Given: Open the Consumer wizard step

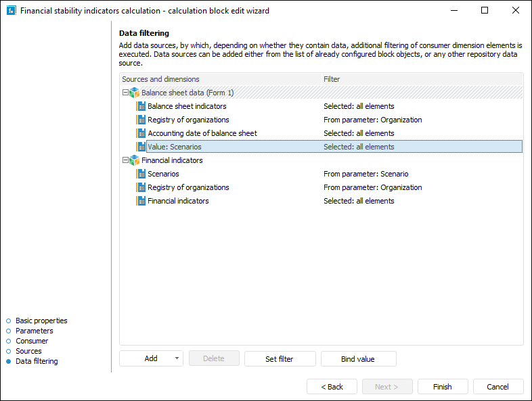Looking at the screenshot, I should pyautogui.click(x=32, y=341).
